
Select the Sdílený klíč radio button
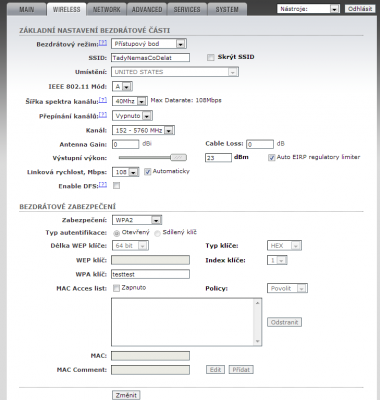point(157,233)
